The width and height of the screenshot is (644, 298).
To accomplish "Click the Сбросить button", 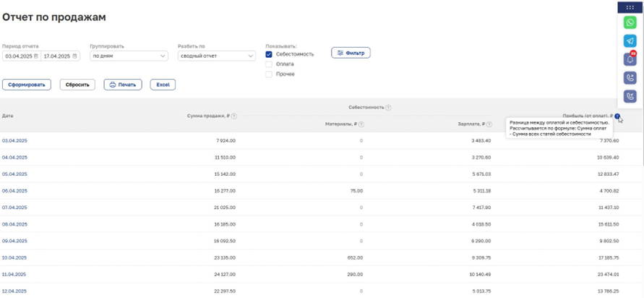I will (77, 85).
